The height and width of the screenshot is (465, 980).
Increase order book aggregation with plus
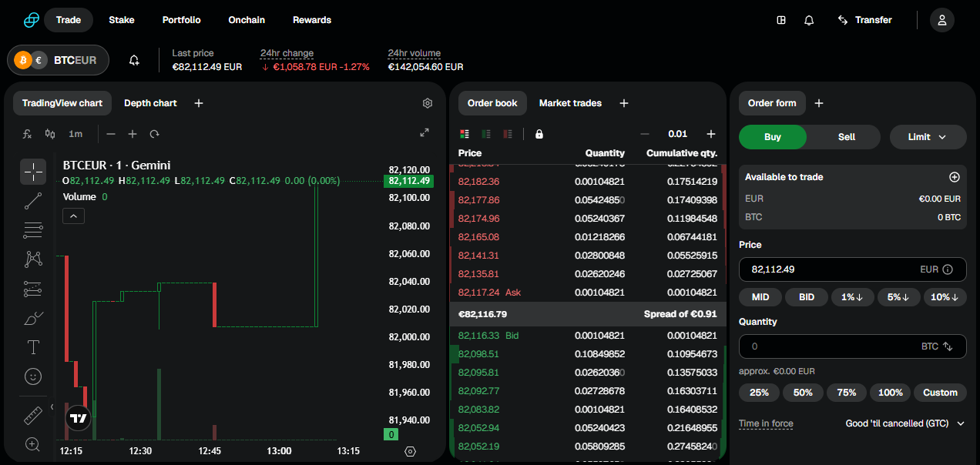coord(710,133)
